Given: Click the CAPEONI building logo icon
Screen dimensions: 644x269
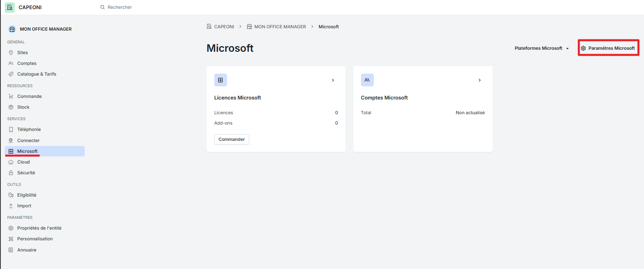Looking at the screenshot, I should [x=10, y=7].
